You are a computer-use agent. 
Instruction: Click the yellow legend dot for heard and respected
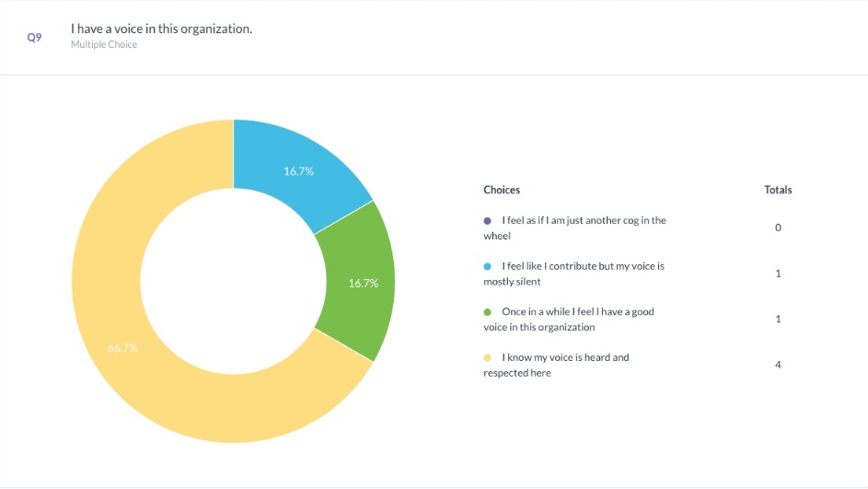tap(488, 357)
